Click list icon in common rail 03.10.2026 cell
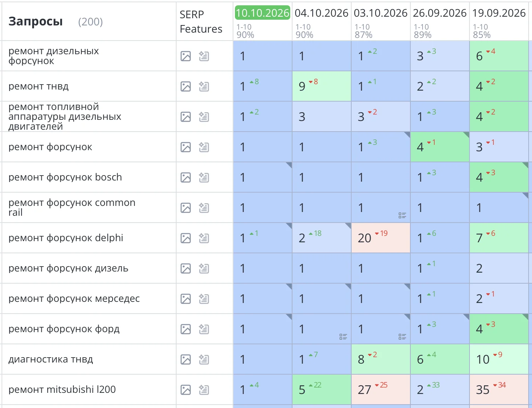532x408 pixels. click(x=402, y=215)
